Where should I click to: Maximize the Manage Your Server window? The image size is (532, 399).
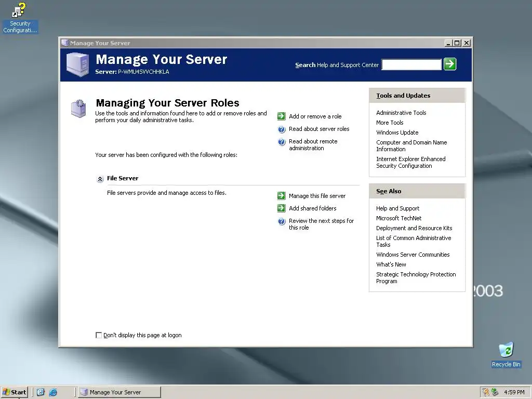(457, 43)
